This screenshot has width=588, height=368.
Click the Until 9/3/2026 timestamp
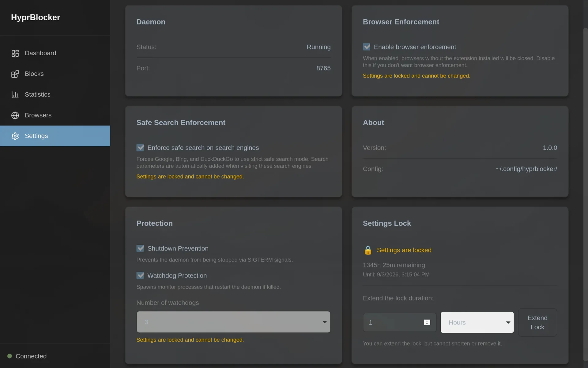pos(396,274)
